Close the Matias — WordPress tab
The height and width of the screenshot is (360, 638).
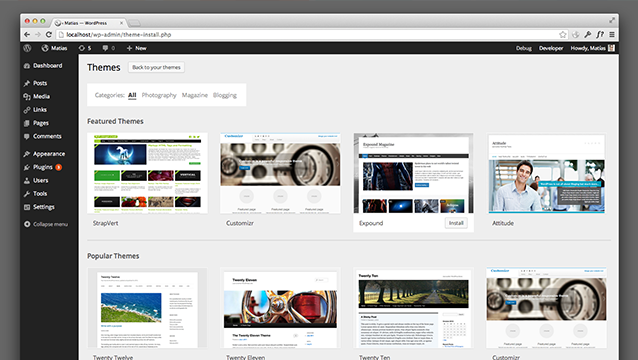point(121,23)
